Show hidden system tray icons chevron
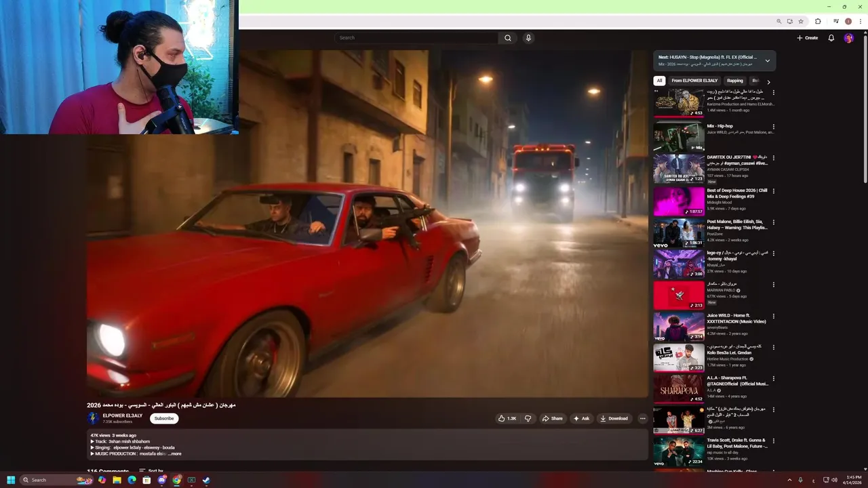Image resolution: width=868 pixels, height=488 pixels. (789, 480)
